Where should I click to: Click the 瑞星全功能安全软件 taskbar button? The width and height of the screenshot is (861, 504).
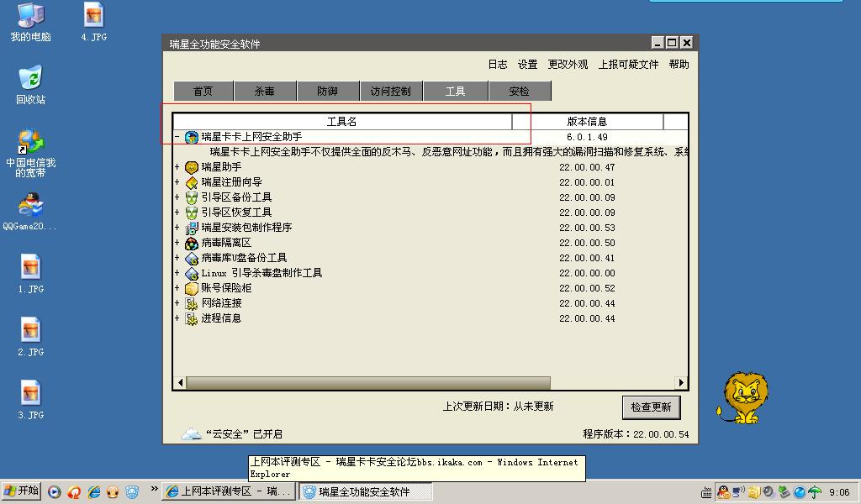[x=366, y=492]
